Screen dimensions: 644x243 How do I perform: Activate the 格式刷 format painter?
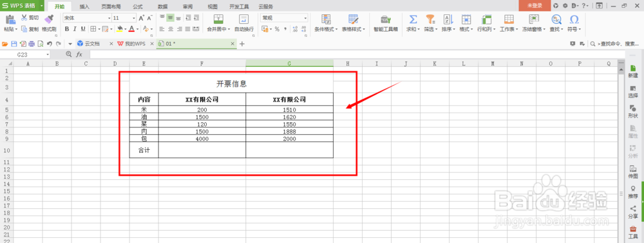49,22
